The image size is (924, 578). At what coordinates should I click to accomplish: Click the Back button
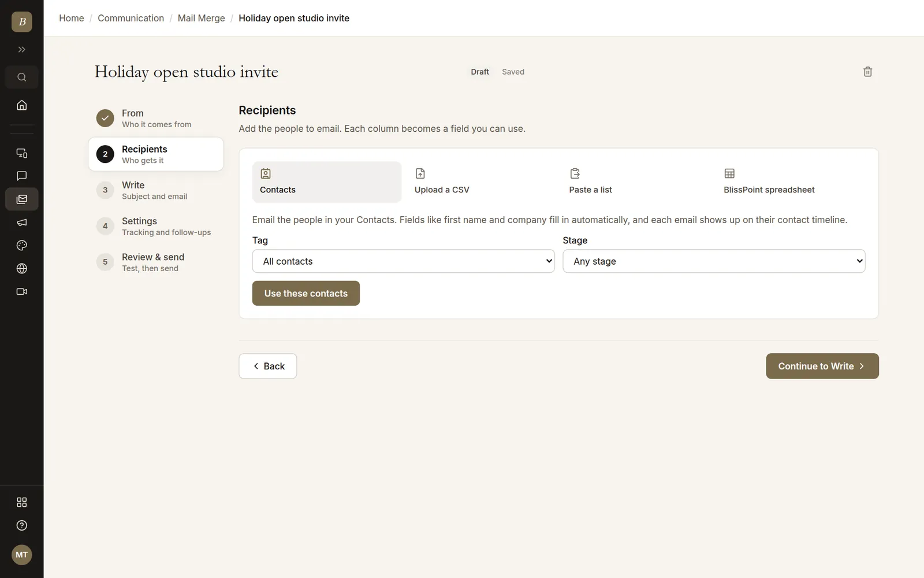268,366
